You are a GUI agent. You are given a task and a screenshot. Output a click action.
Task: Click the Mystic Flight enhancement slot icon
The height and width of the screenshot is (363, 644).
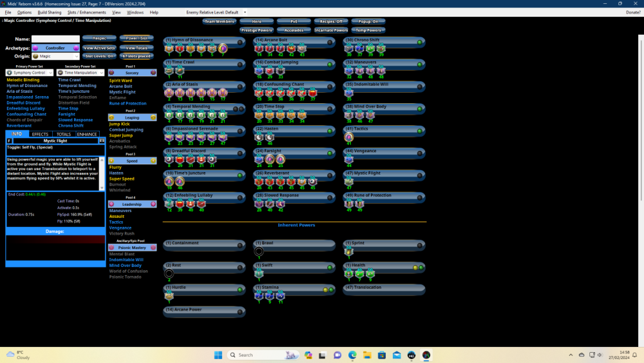(348, 182)
